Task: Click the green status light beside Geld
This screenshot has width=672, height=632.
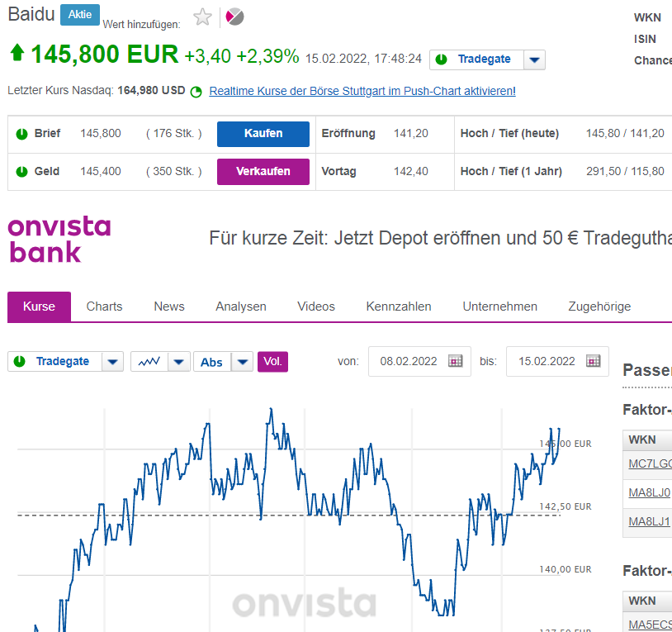Action: [21, 171]
